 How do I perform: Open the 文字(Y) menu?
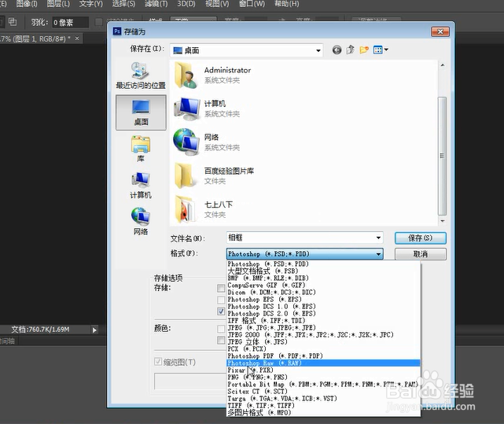pos(91,3)
